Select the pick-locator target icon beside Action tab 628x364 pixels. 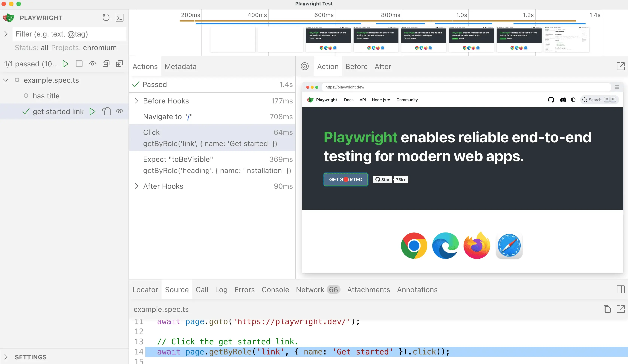click(305, 67)
